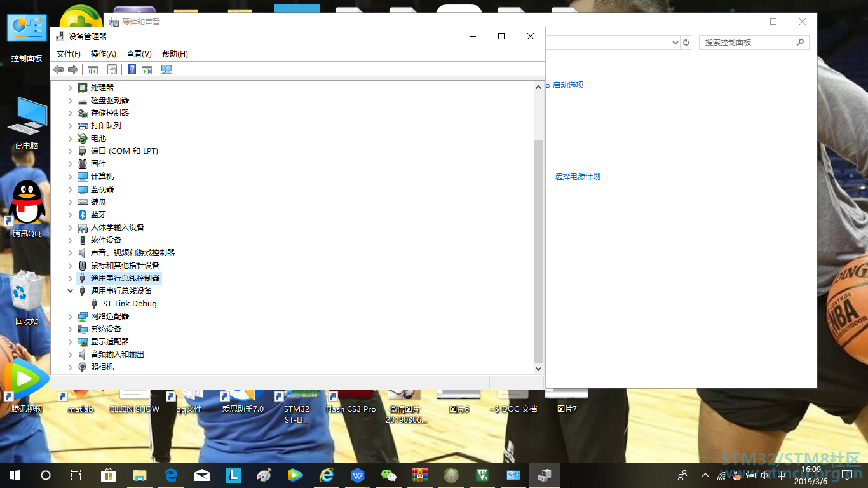The image size is (868, 488).
Task: Click the device tree vertical scrollbar thumb
Action: pos(539,251)
